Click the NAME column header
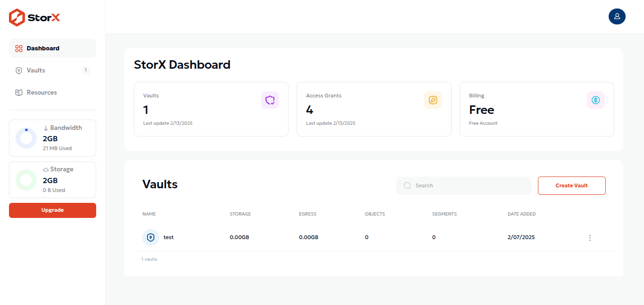 (149, 214)
